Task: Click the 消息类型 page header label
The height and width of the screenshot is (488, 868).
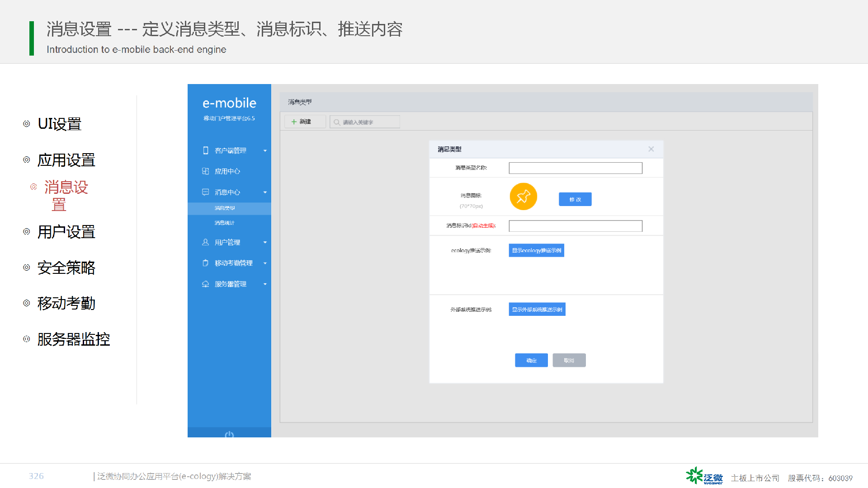Action: (300, 102)
